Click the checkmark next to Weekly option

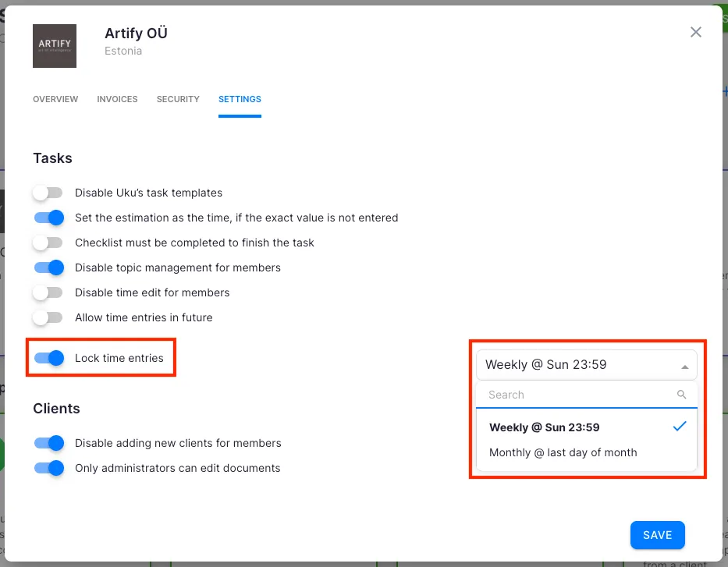coord(679,427)
